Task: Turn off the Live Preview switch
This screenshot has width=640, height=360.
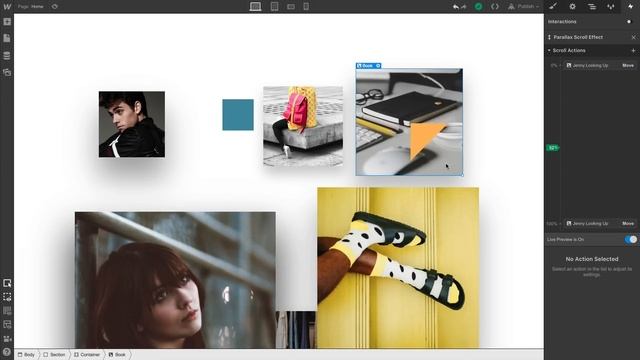Action: [631, 240]
